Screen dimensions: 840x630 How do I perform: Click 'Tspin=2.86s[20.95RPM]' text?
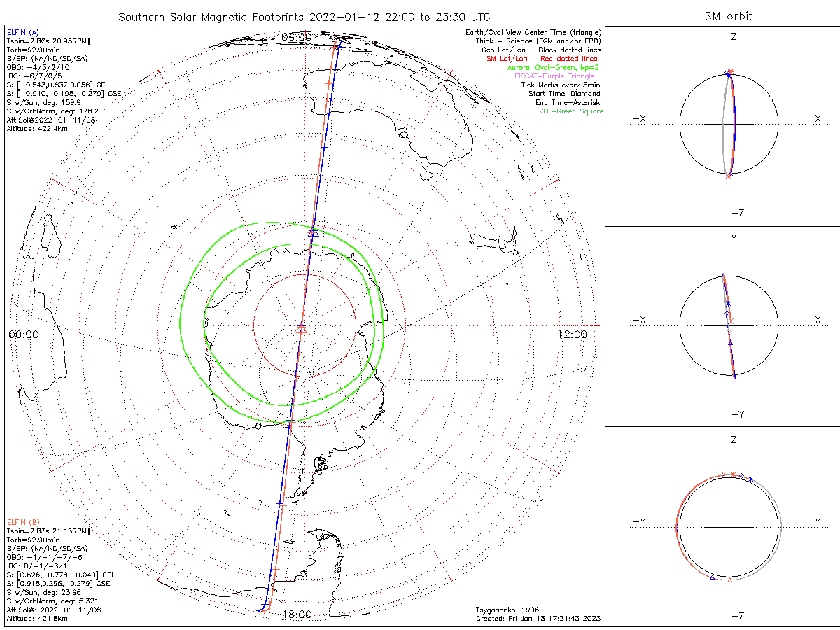[x=48, y=42]
